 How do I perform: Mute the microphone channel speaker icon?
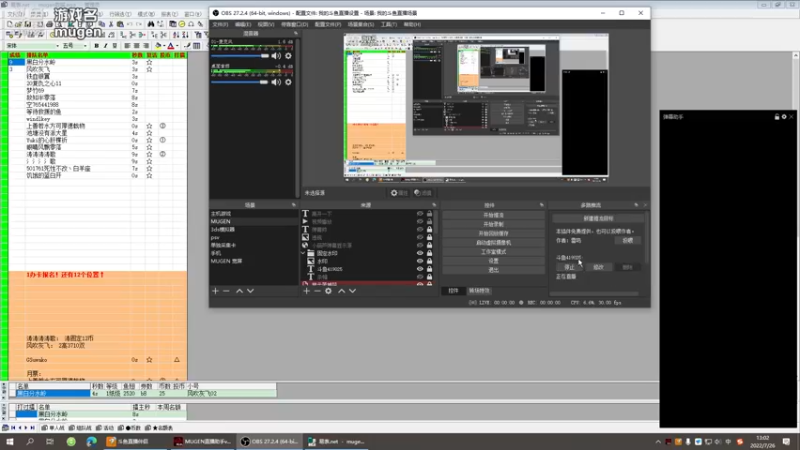pyautogui.click(x=276, y=56)
